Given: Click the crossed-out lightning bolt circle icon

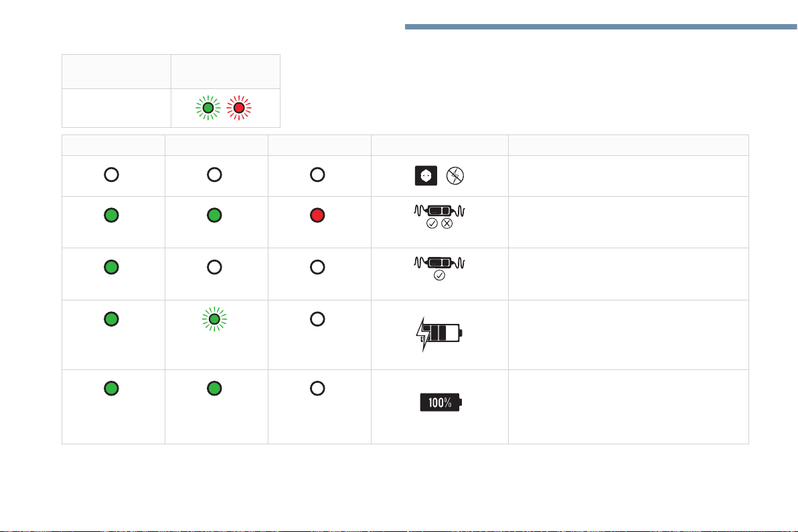Looking at the screenshot, I should 455,176.
